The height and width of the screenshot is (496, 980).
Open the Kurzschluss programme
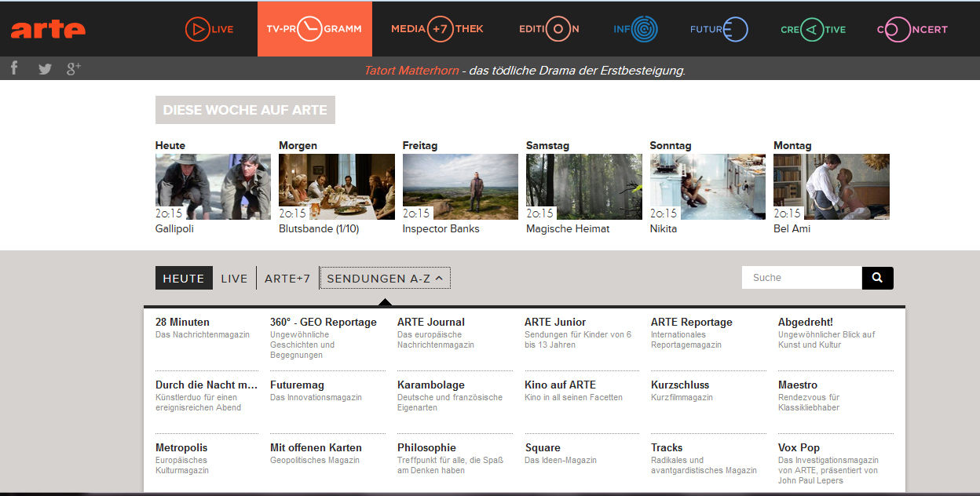pos(680,385)
